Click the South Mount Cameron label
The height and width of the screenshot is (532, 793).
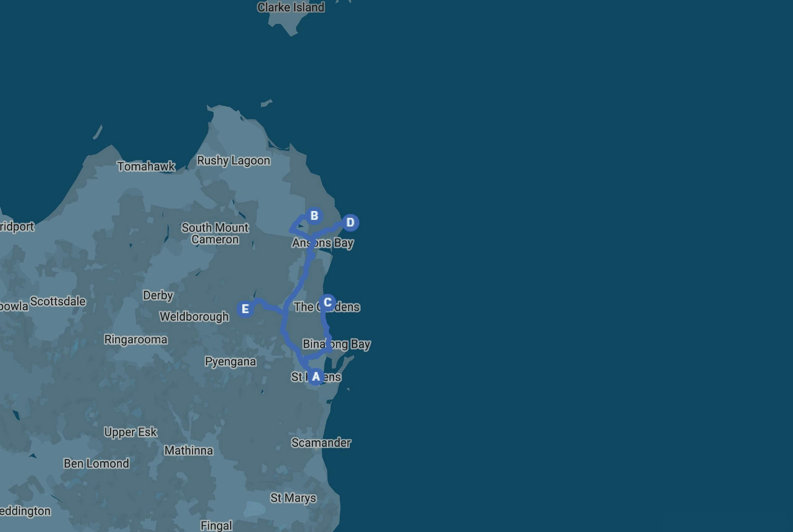click(x=215, y=233)
